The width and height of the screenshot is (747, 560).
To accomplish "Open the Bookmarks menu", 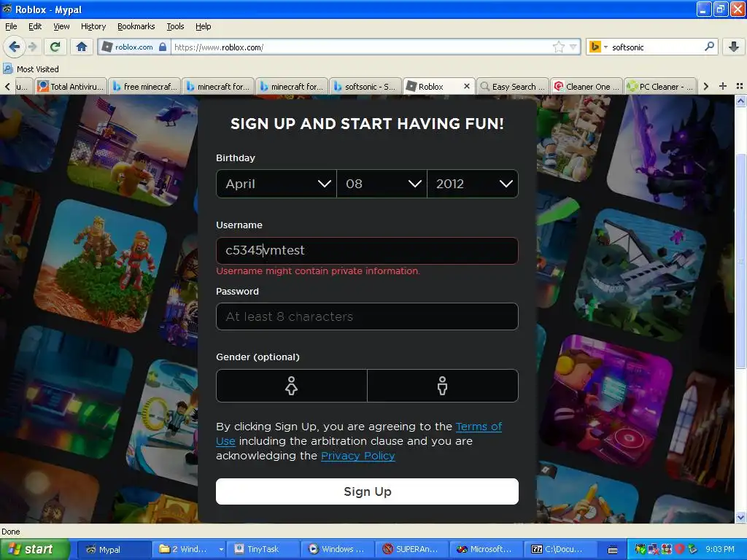I will [136, 26].
